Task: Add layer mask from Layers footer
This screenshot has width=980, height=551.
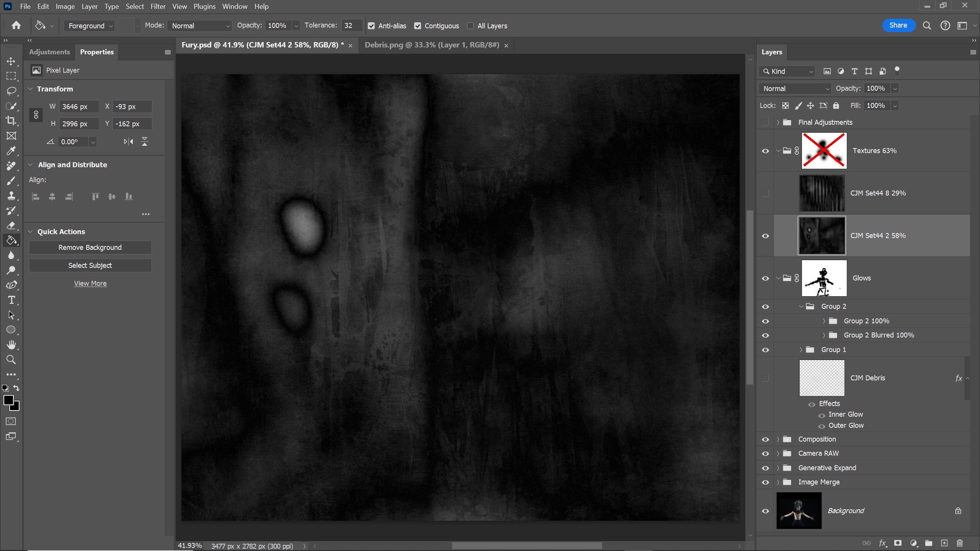Action: pyautogui.click(x=898, y=543)
